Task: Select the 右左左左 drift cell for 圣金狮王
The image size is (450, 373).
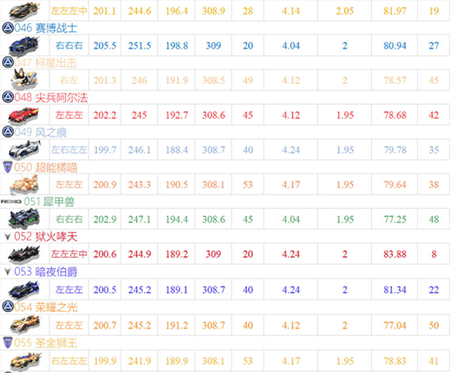Action: pos(69,361)
